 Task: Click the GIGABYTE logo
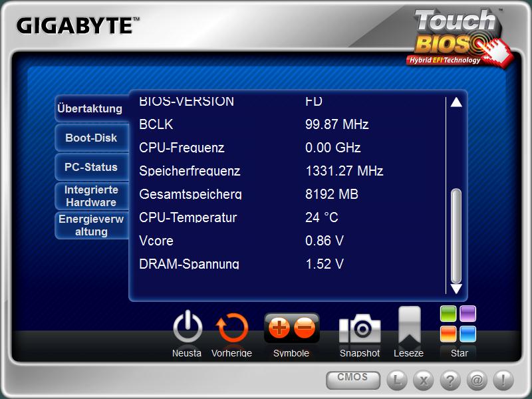78,26
